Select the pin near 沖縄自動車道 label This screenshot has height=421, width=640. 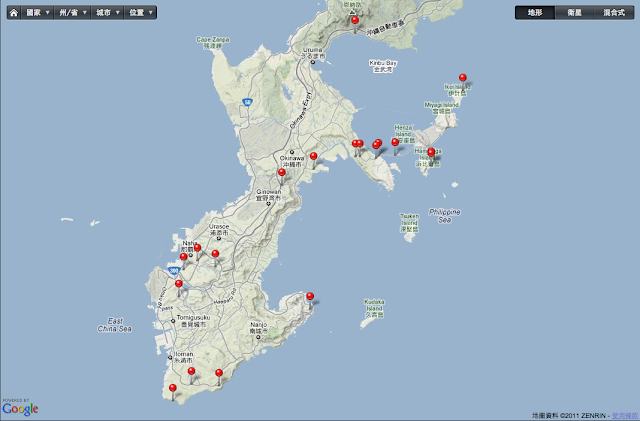tap(355, 20)
